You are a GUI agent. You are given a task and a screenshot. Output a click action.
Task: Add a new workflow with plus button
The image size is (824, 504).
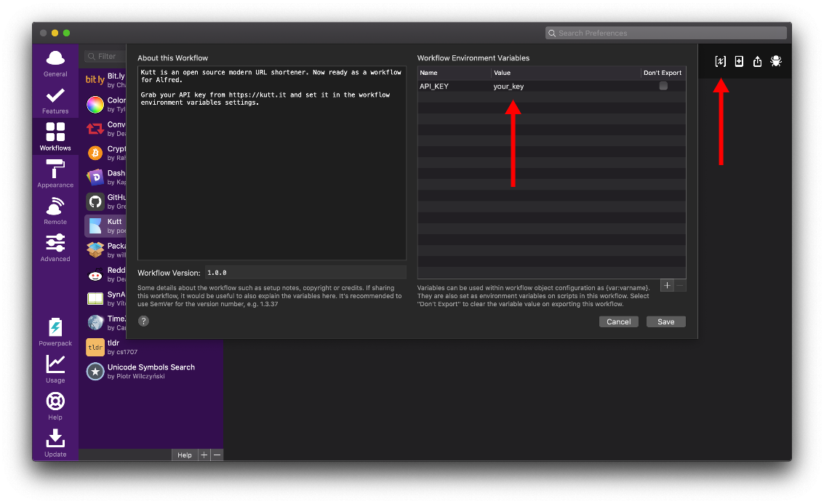tap(204, 455)
